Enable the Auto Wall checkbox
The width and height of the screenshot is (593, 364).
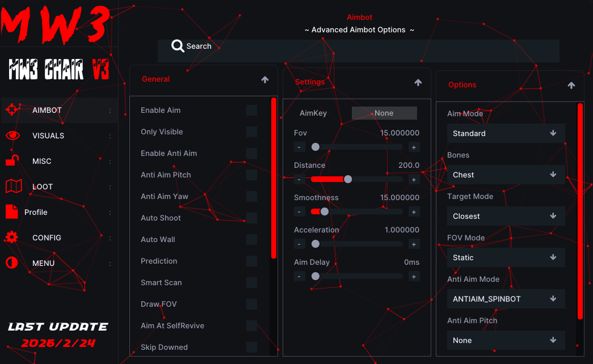(x=251, y=239)
